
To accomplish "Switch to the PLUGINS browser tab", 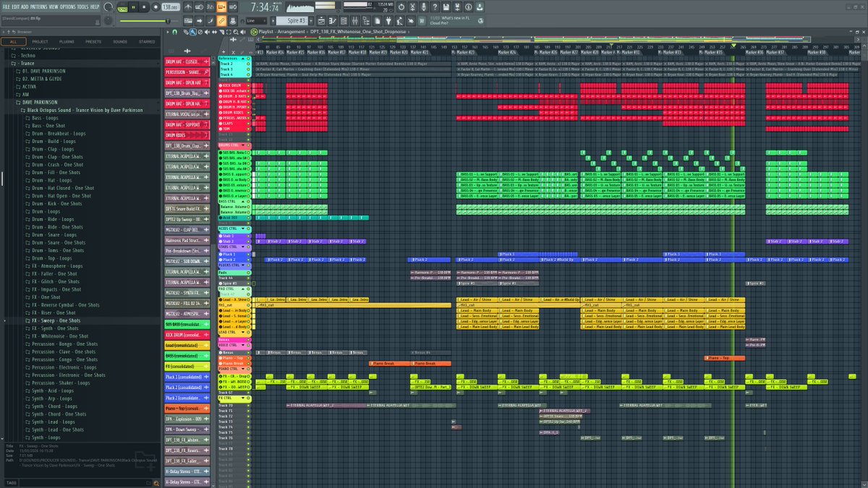I will (x=67, y=42).
